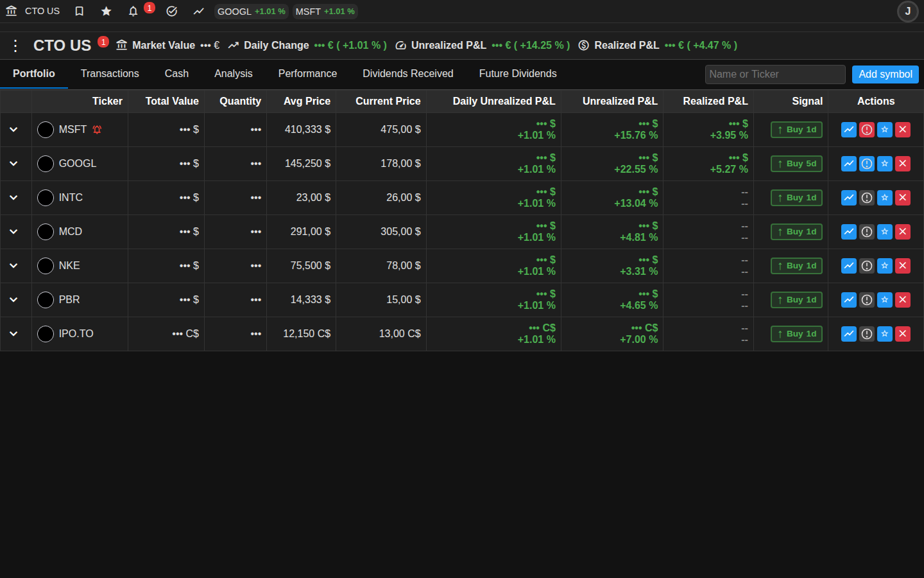Screen dimensions: 924x578
Task: Open the J user avatar
Action: [x=908, y=11]
